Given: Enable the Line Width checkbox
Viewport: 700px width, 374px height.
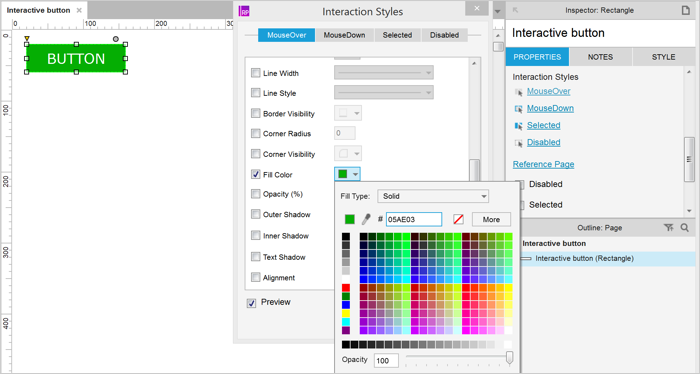Looking at the screenshot, I should coord(255,73).
